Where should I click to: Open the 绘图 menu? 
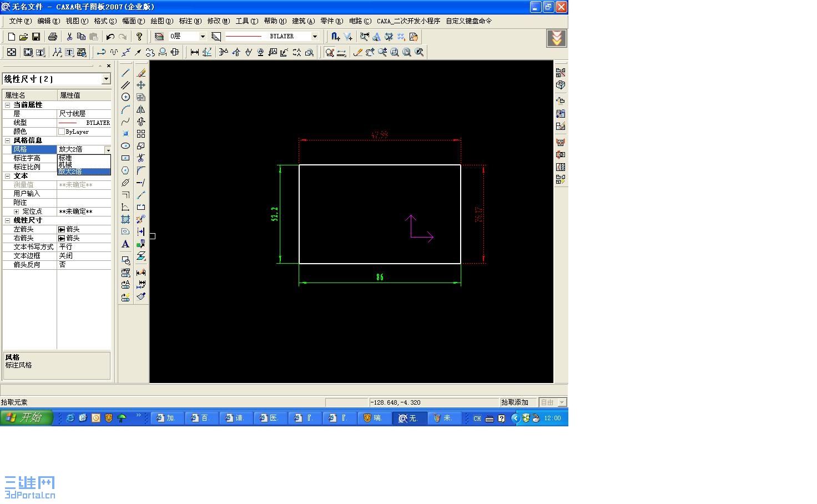162,21
